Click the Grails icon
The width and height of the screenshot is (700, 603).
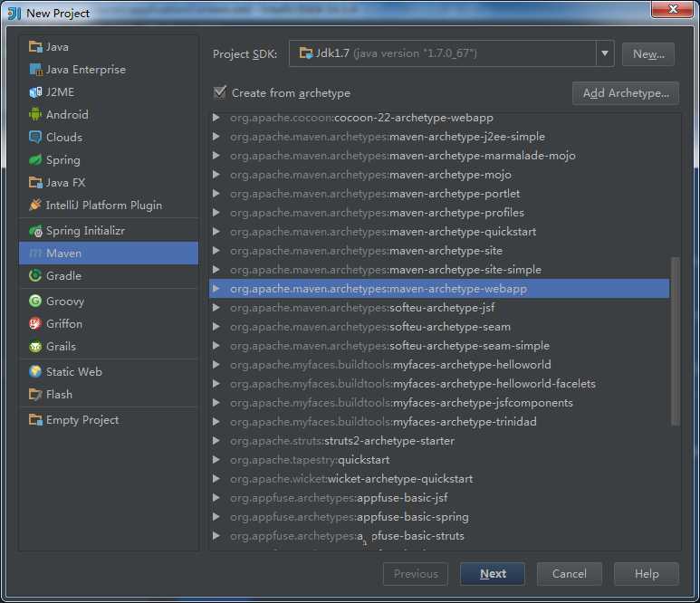click(x=35, y=347)
